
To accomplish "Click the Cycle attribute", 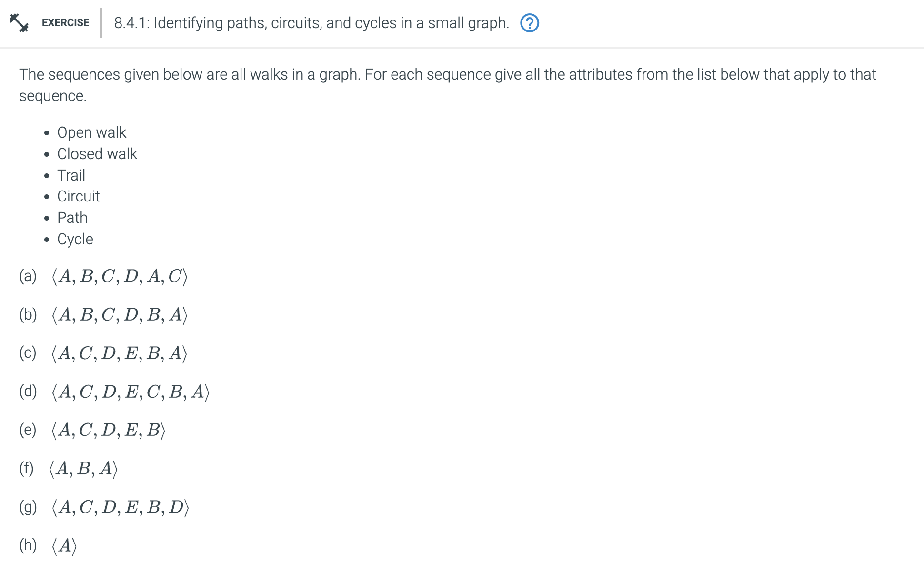I will pos(75,239).
